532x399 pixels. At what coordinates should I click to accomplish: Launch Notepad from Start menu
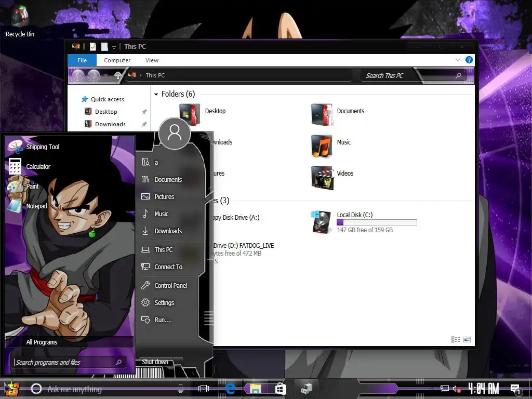click(x=27, y=206)
